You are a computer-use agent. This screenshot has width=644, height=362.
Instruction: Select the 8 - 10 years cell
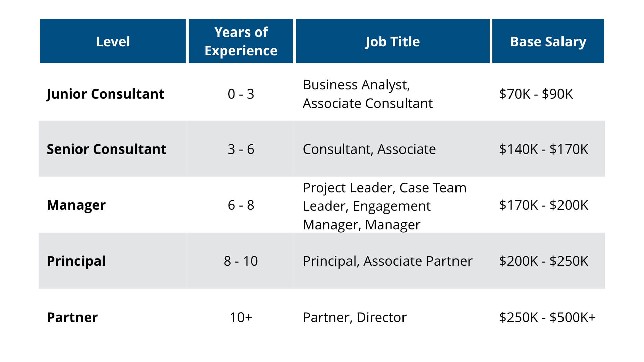(x=241, y=261)
